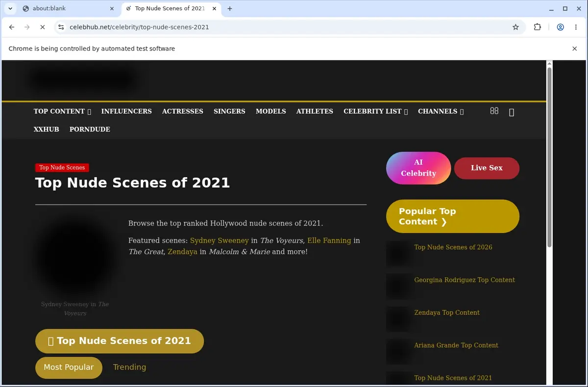Select the Most Popular tab
Image resolution: width=588 pixels, height=387 pixels.
pyautogui.click(x=69, y=367)
